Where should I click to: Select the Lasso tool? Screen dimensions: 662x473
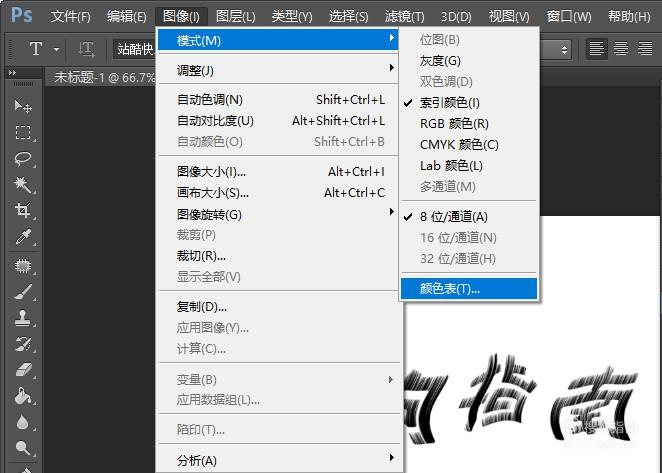tap(23, 158)
